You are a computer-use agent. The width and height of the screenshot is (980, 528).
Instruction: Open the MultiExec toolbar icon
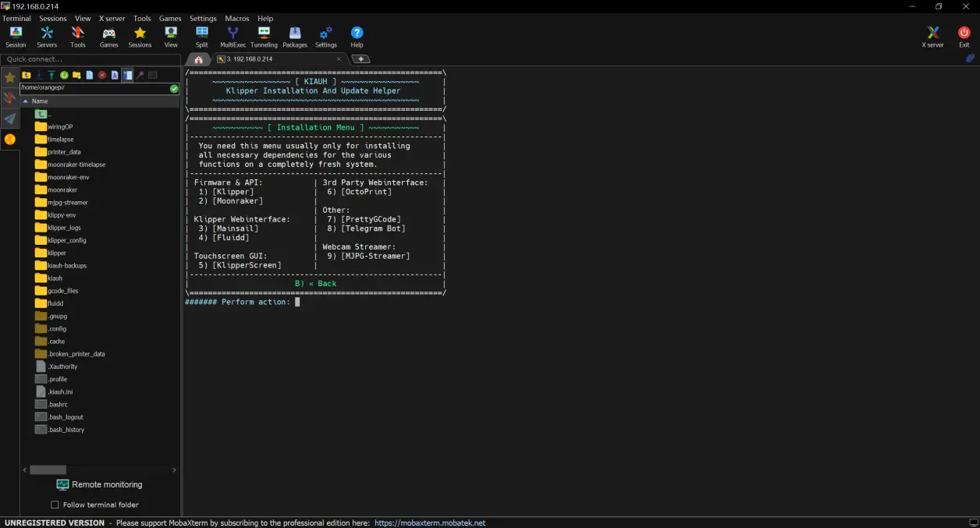[x=233, y=37]
